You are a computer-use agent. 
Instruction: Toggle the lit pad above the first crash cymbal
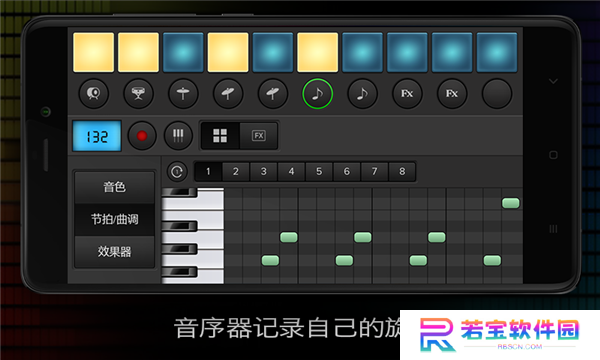[228, 52]
